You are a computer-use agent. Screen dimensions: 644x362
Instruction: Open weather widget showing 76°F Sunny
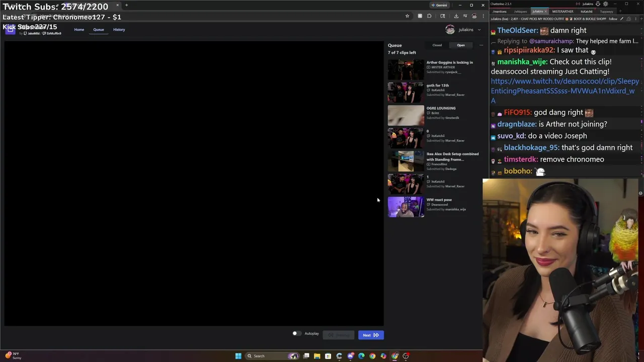[x=13, y=355]
